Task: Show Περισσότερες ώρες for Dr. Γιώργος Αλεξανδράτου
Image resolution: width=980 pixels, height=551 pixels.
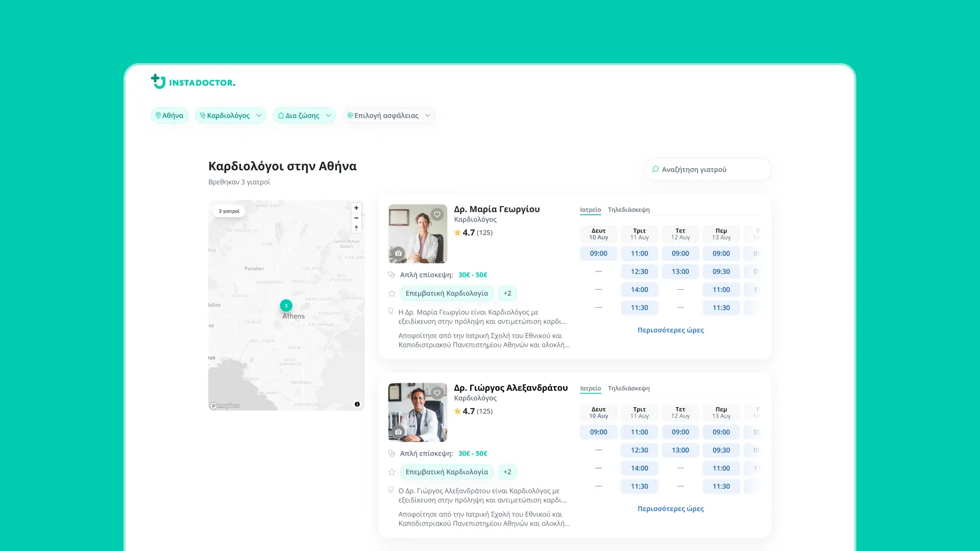Action: coord(671,509)
